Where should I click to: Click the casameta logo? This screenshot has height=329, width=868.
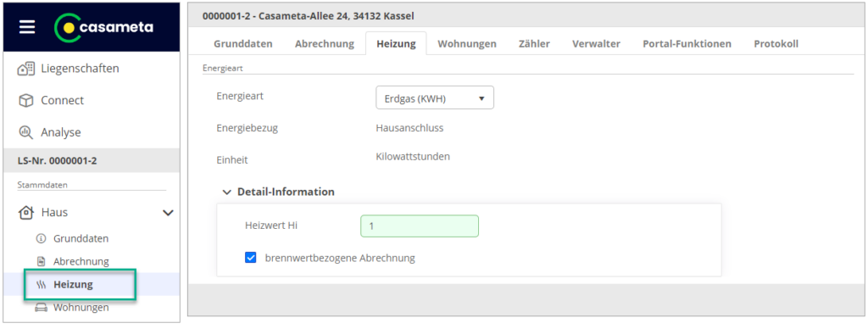(x=104, y=27)
